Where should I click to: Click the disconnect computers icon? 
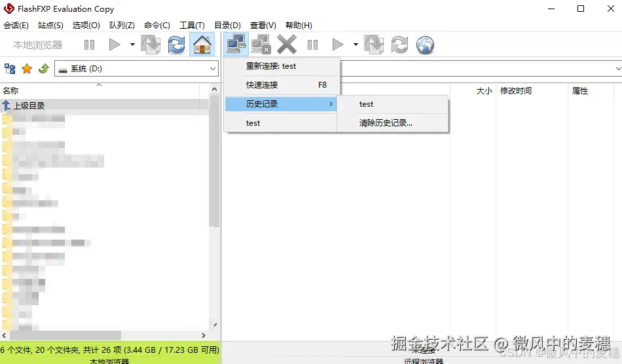[x=261, y=45]
